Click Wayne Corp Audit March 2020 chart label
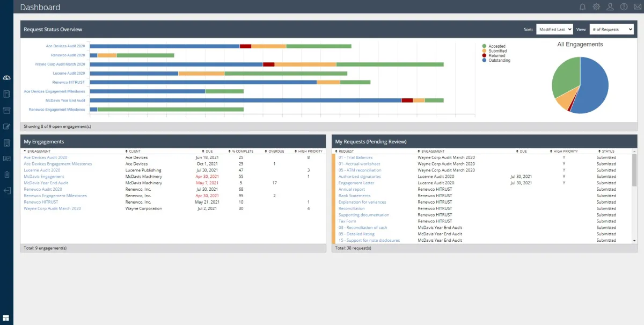644x325 pixels. click(60, 64)
